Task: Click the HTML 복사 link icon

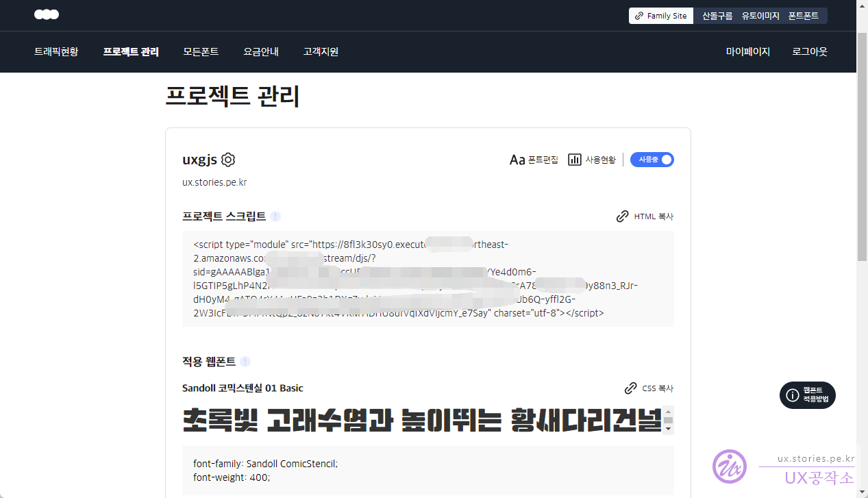Action: click(622, 216)
